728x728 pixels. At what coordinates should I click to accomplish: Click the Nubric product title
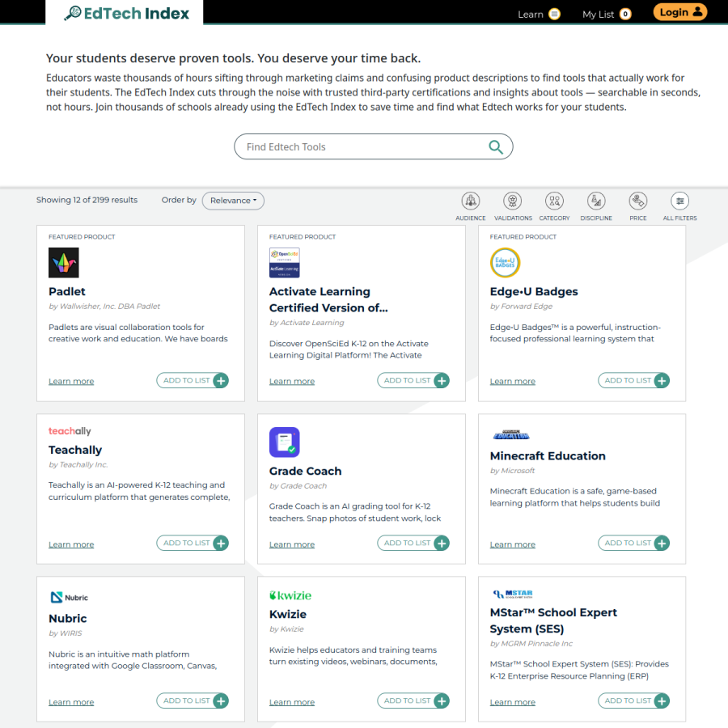coord(68,619)
